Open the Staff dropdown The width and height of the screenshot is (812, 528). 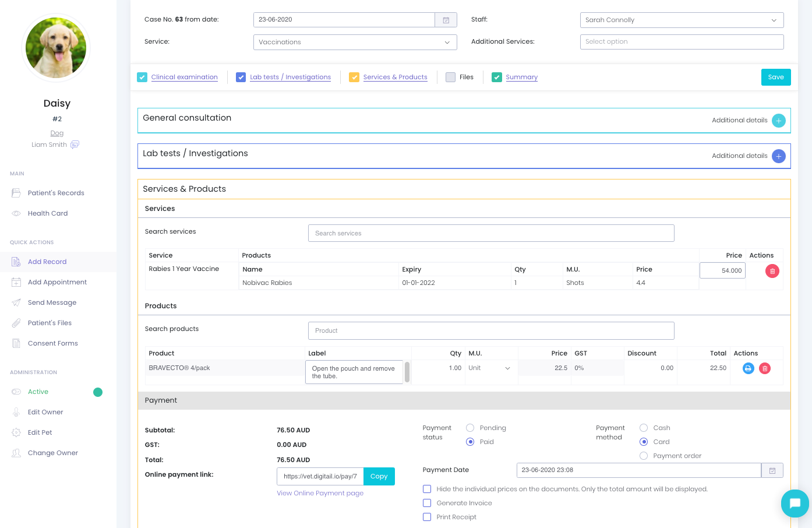coord(682,20)
